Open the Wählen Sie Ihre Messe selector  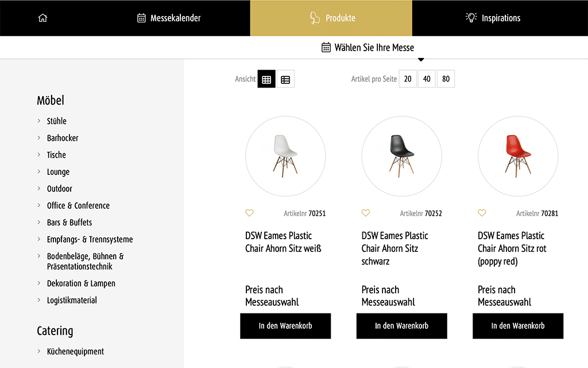tap(374, 48)
